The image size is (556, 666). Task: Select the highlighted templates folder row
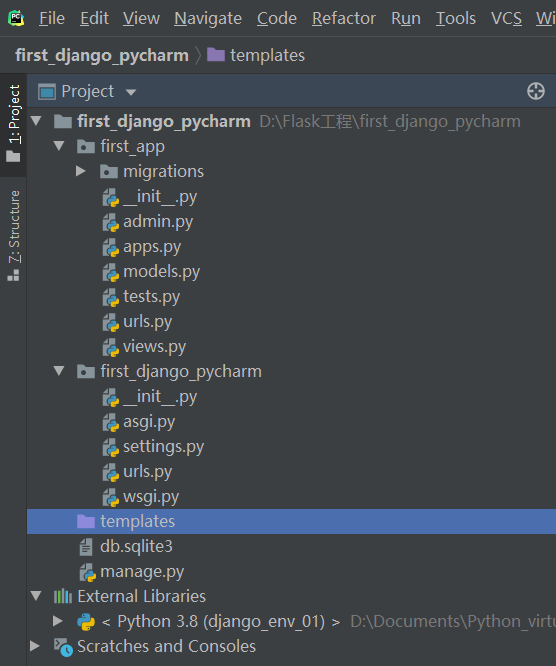pyautogui.click(x=291, y=521)
